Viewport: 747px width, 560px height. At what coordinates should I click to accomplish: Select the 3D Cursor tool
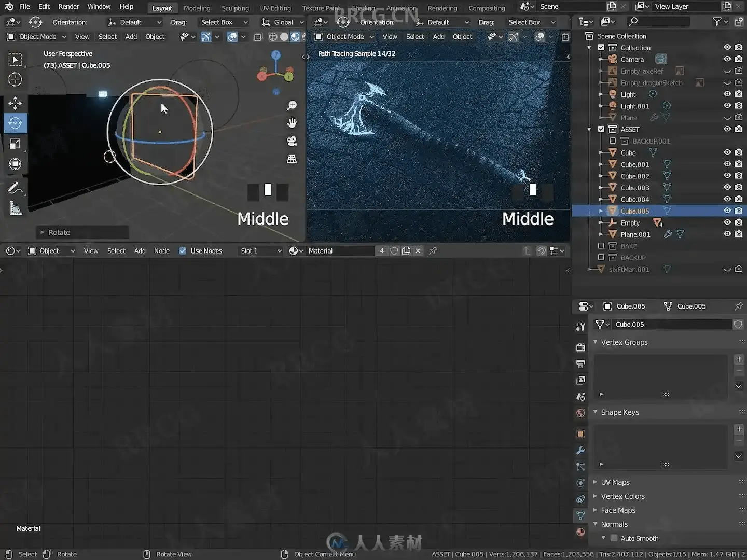tap(15, 79)
